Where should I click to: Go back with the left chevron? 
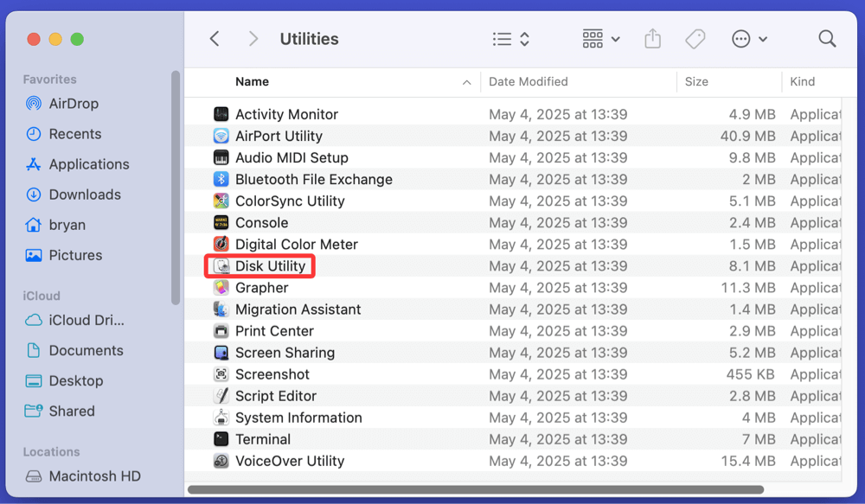pyautogui.click(x=215, y=39)
